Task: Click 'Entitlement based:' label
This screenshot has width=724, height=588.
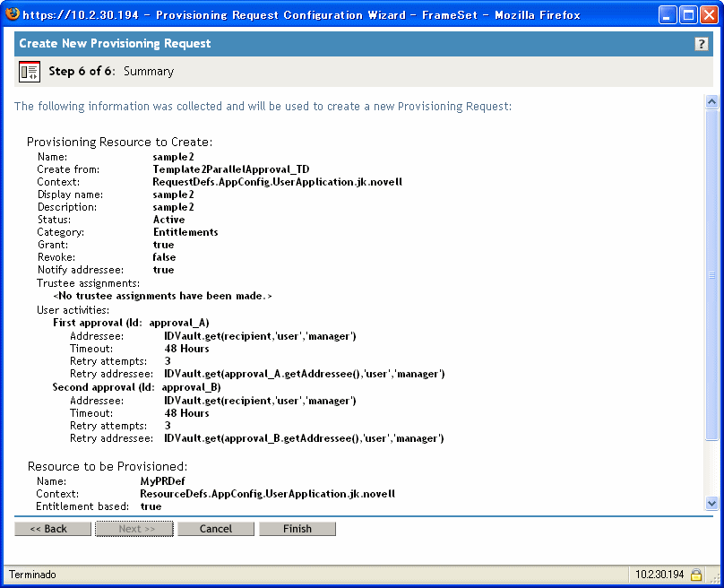Action: [82, 506]
